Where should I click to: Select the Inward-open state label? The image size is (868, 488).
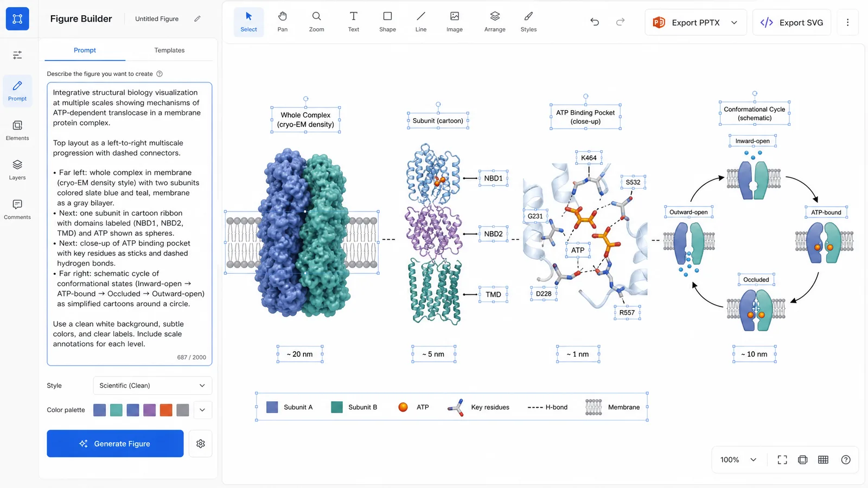point(752,141)
